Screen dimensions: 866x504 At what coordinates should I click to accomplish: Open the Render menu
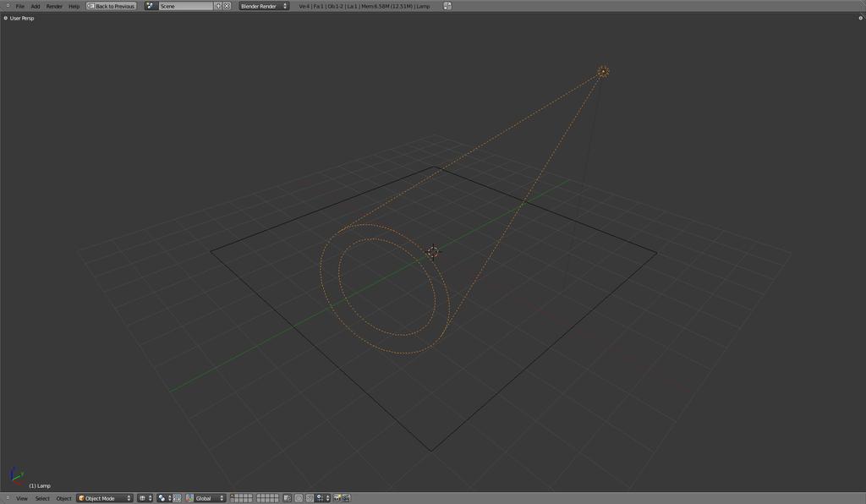[x=54, y=6]
